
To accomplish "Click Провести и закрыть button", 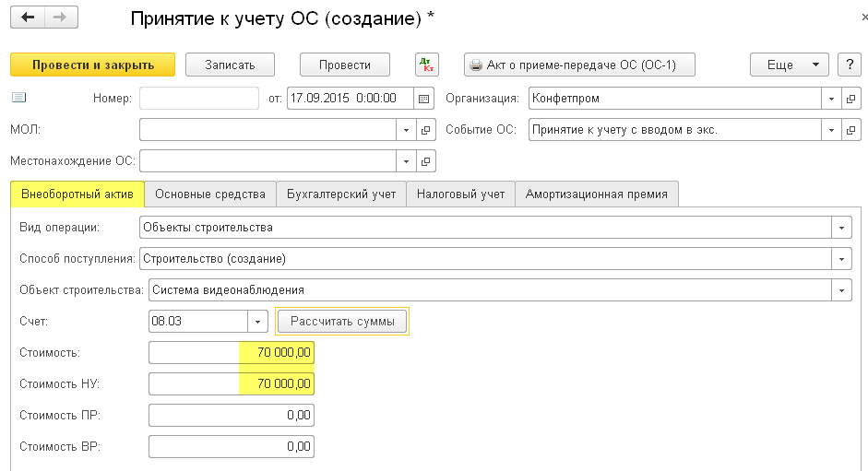I will (x=93, y=65).
